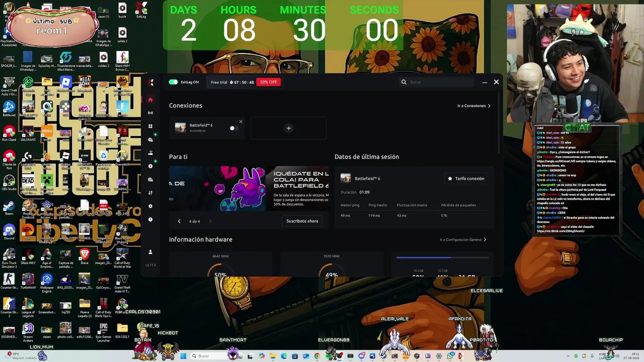Select the Steam desktop shortcut
Viewport: 644px width, 362px height.
9,209
